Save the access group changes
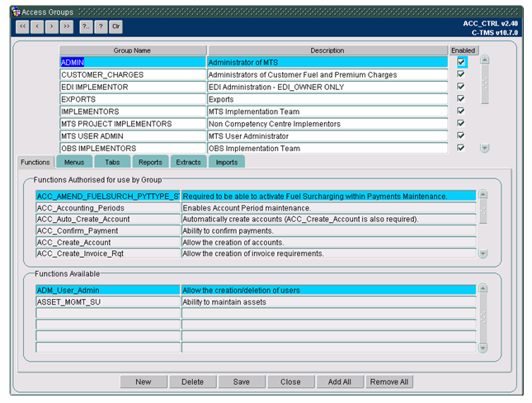Screen dimensions: 532x403 coord(242,382)
